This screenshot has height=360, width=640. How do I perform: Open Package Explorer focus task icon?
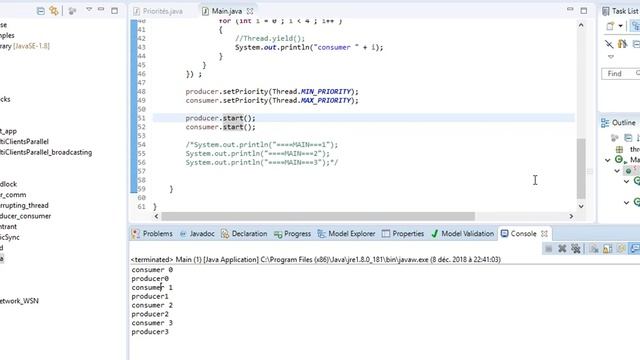point(73,11)
